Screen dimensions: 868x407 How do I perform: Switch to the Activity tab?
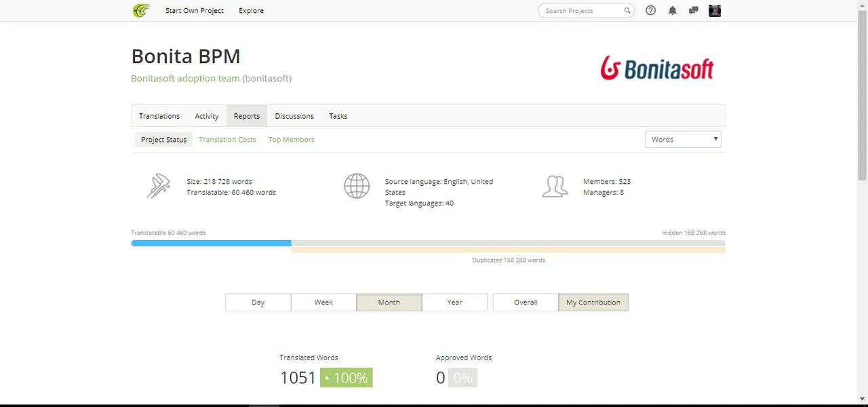(207, 116)
